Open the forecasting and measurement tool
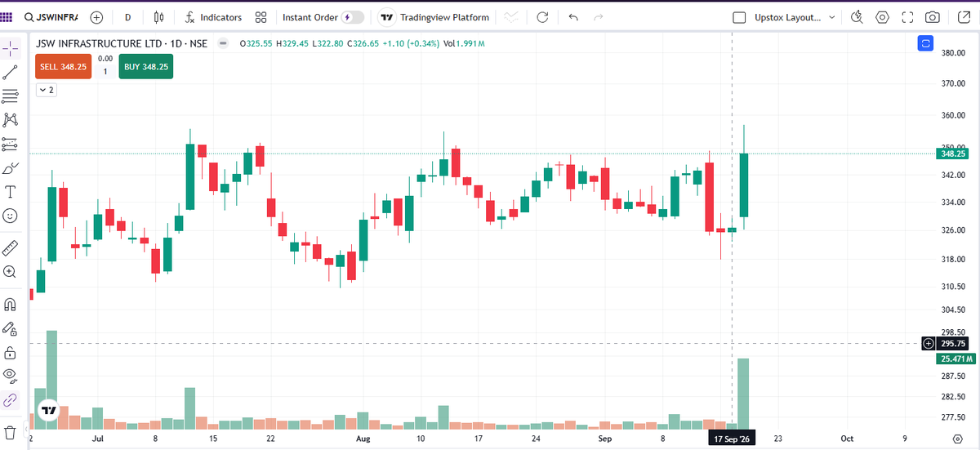The height and width of the screenshot is (450, 980). click(x=10, y=144)
